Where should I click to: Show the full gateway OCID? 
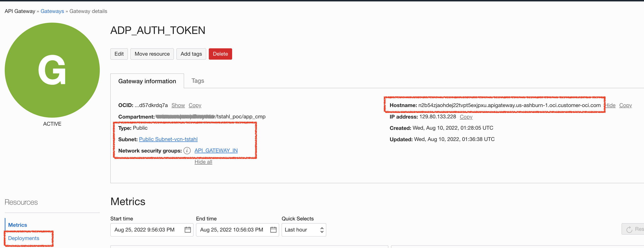tap(178, 105)
